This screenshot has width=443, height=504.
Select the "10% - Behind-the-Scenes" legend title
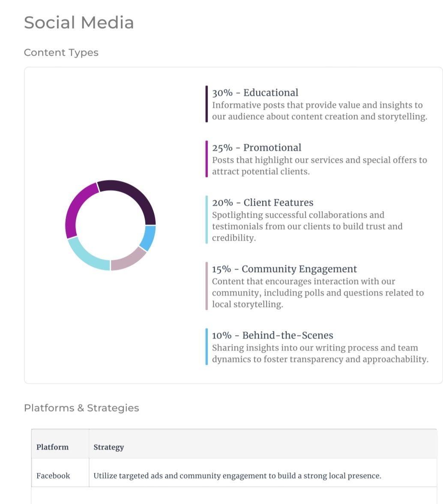pyautogui.click(x=272, y=335)
